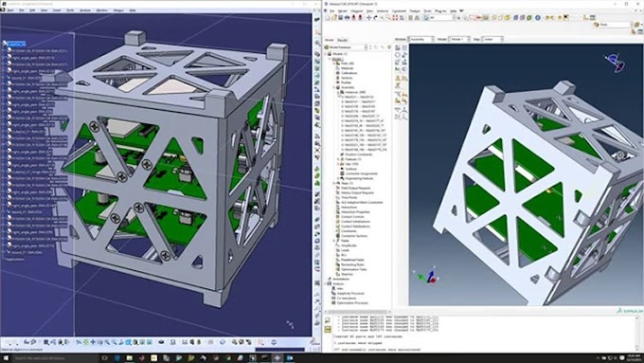Select Connector Assignments in the model tree
Viewport: 644px width, 363px height.
tap(362, 173)
